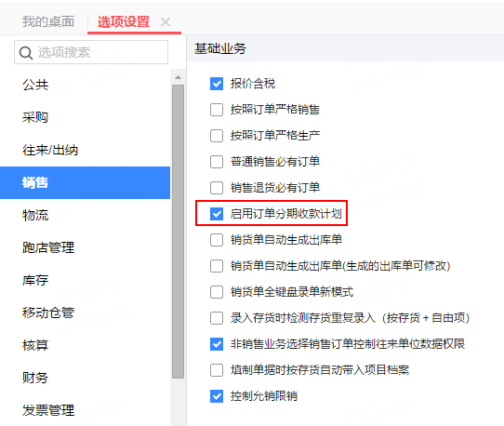The image size is (504, 426).
Task: Uncheck the 报价含税 checkbox
Action: point(217,84)
